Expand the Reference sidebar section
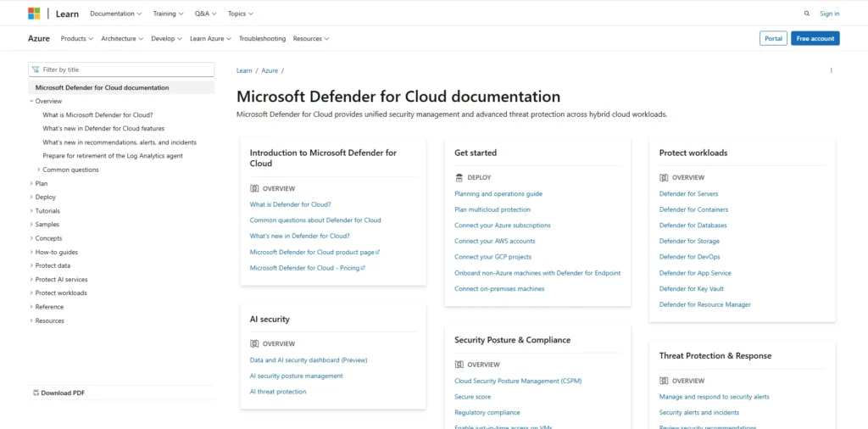The width and height of the screenshot is (868, 429). [x=31, y=307]
